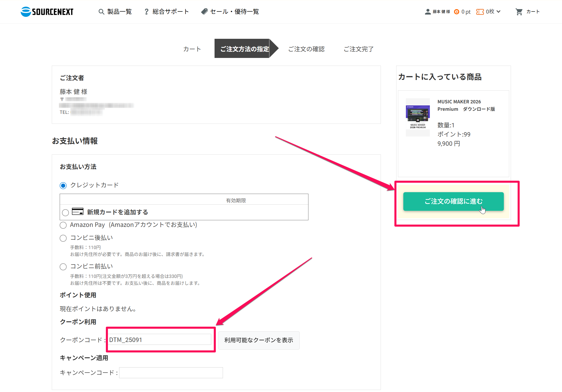Image resolution: width=562 pixels, height=392 pixels.
Task: Click the キャンペーンコード input field
Action: [x=171, y=373]
